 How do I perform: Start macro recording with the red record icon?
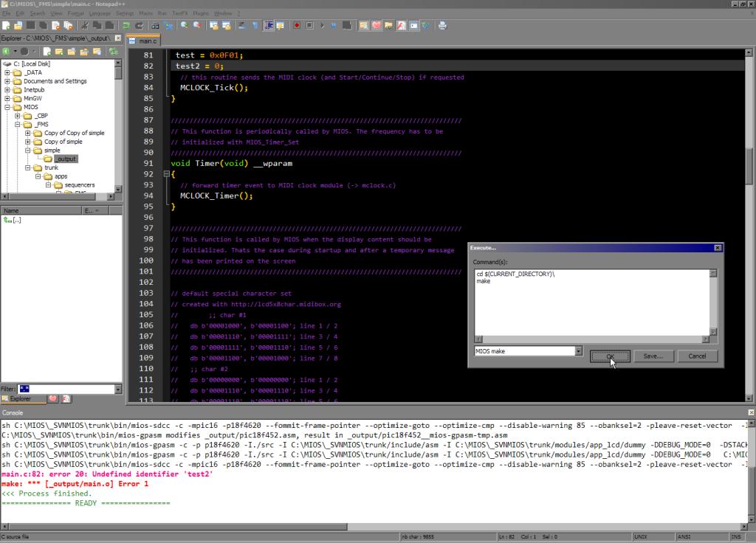tap(296, 25)
